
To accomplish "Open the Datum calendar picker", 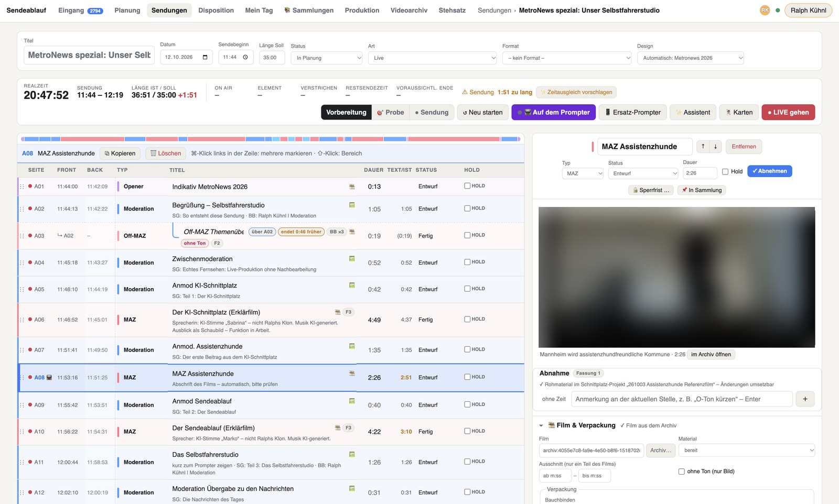I will 205,57.
